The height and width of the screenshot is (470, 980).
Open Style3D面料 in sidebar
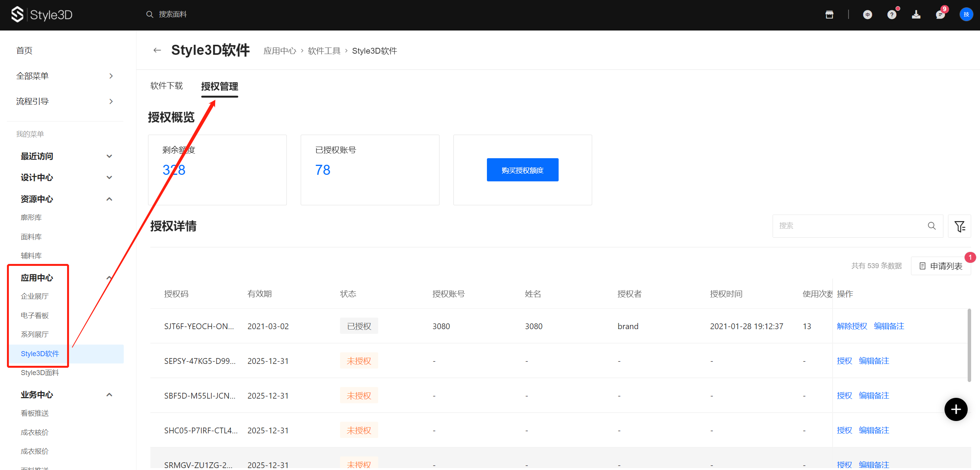point(40,373)
